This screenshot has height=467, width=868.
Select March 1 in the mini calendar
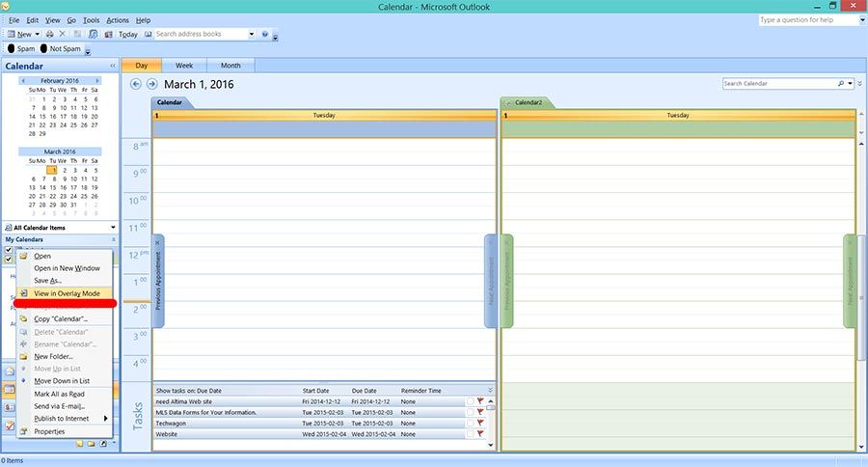pyautogui.click(x=52, y=170)
